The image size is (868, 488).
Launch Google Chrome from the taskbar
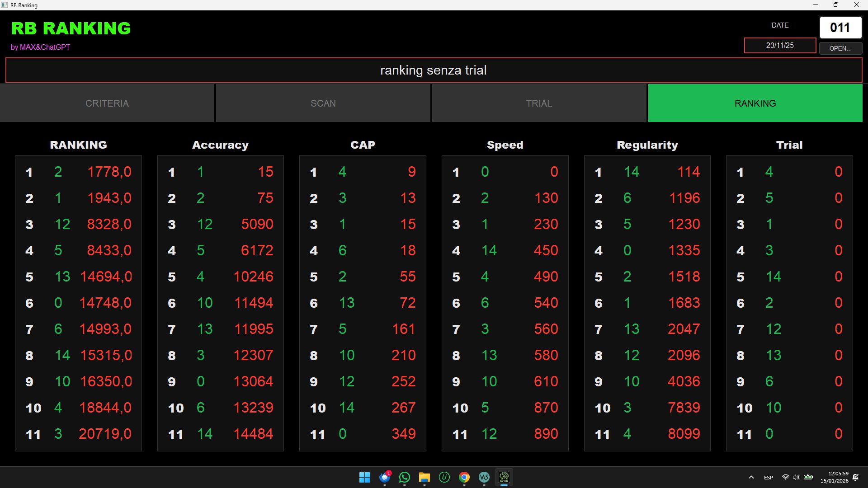coord(464,477)
